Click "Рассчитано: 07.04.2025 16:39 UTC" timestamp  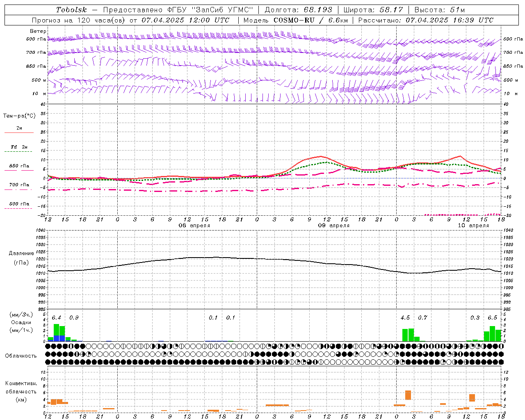tap(426, 20)
